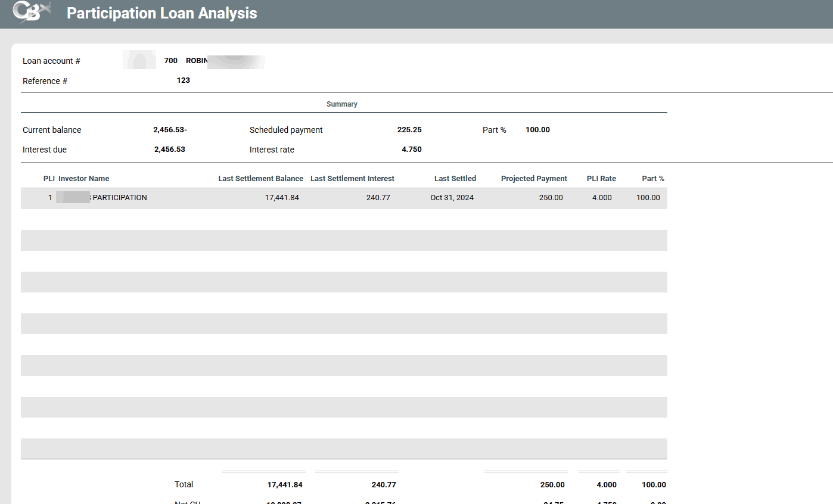Select the Scheduled payment value 225.25

tap(409, 130)
